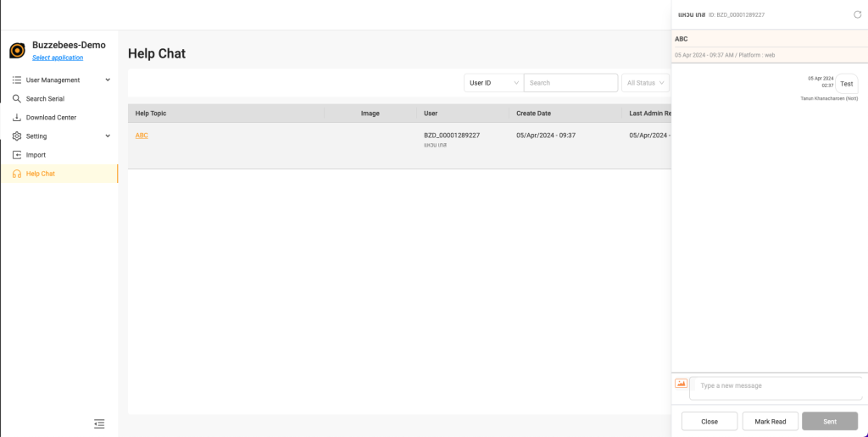Screen dimensions: 868x437
Task: Click the Type a new message field
Action: (776, 387)
